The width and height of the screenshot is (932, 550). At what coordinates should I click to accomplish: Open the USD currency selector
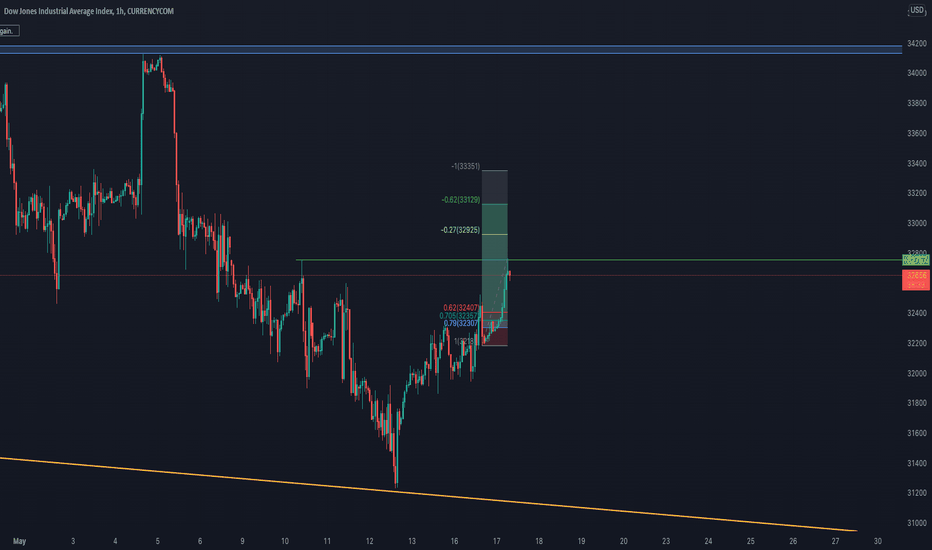pos(917,10)
